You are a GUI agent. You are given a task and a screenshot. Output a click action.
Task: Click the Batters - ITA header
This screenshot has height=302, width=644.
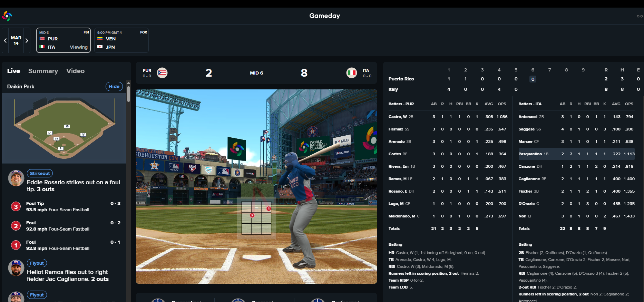pos(530,104)
